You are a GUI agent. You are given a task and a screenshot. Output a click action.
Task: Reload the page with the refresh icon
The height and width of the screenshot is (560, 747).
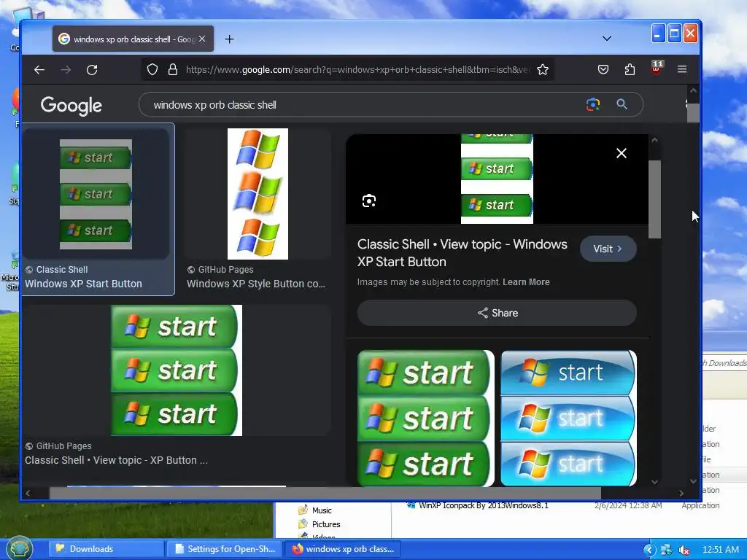point(92,70)
